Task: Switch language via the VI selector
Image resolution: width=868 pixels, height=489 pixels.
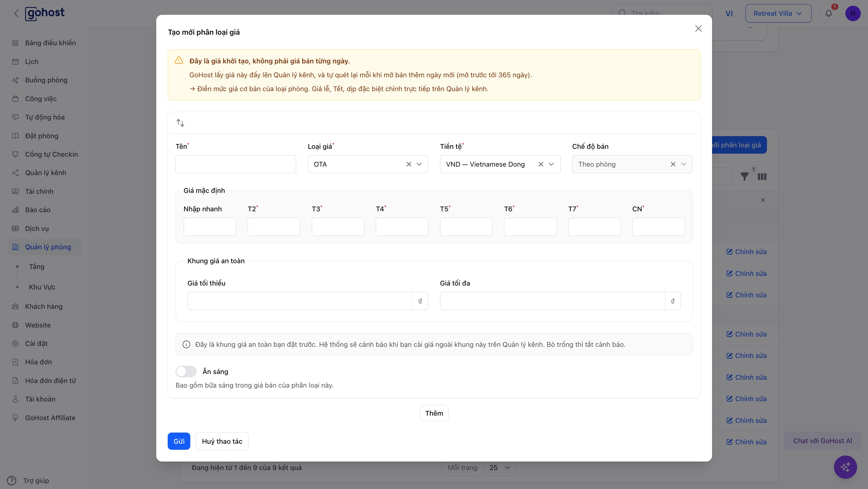Action: [x=729, y=14]
